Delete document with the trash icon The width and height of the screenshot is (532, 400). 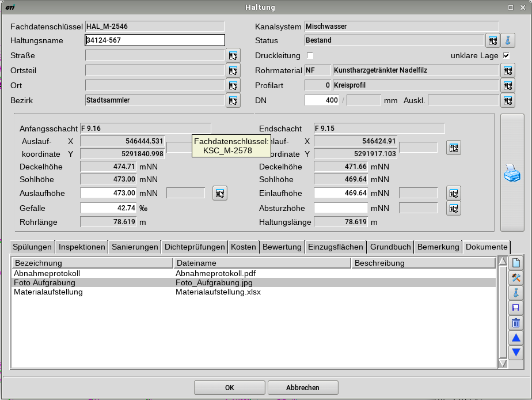516,323
